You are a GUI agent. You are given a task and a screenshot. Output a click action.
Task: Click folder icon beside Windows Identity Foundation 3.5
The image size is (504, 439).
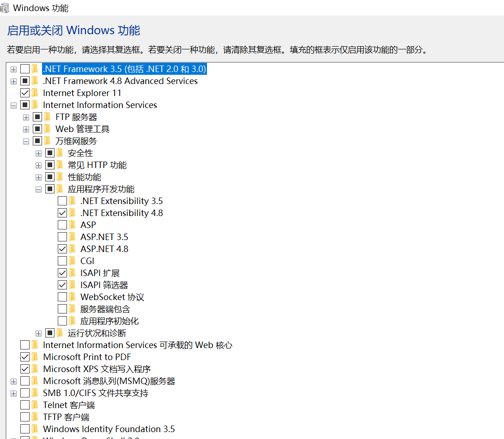click(36, 429)
